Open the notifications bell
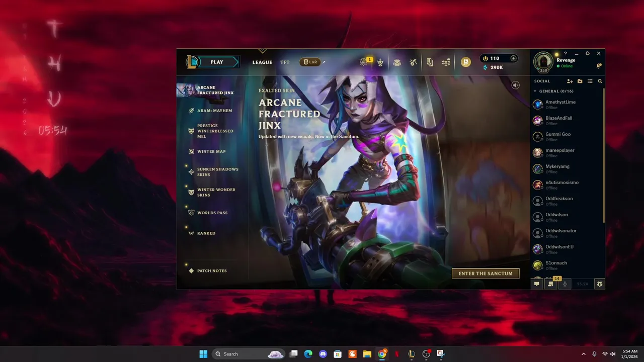644x362 pixels. tap(599, 66)
